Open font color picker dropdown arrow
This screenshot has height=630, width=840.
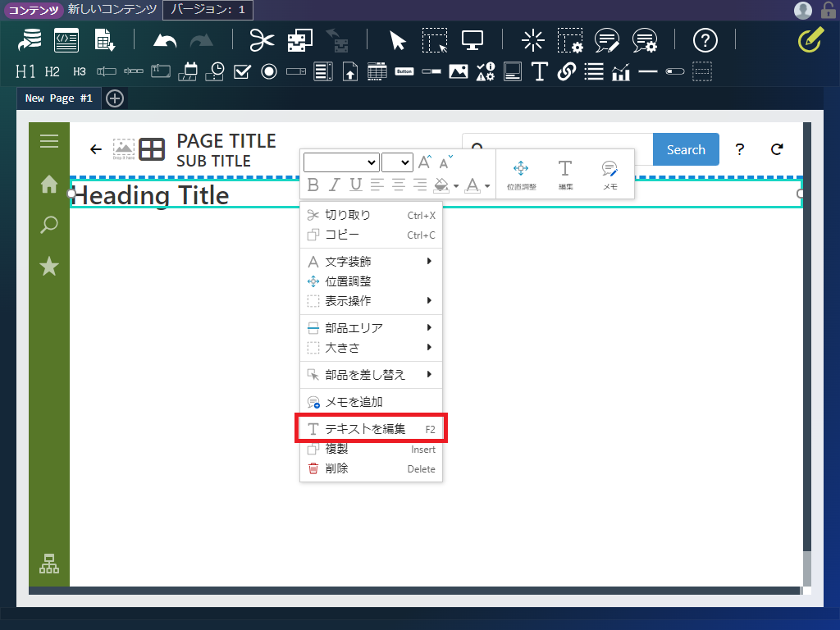pos(487,186)
